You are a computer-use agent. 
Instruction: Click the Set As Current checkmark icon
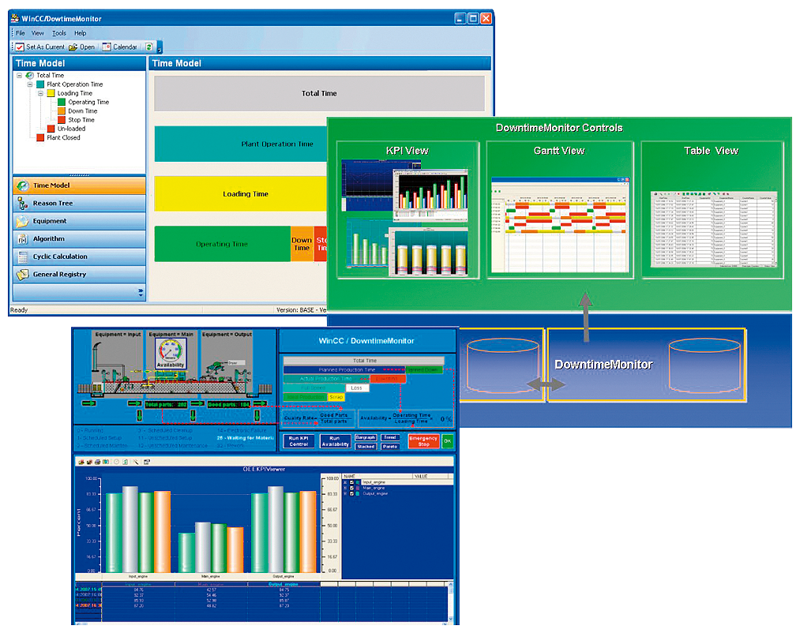19,47
